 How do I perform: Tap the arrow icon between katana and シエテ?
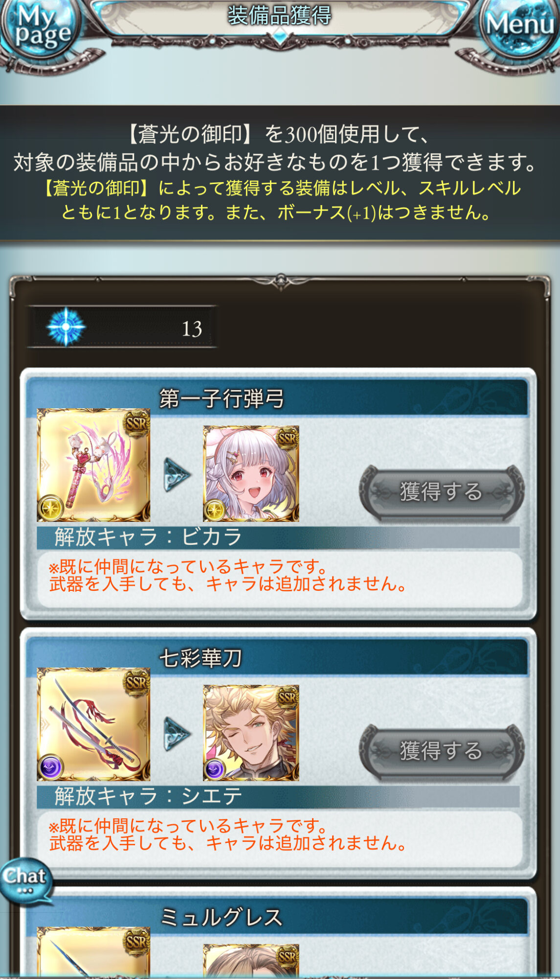pos(177,734)
